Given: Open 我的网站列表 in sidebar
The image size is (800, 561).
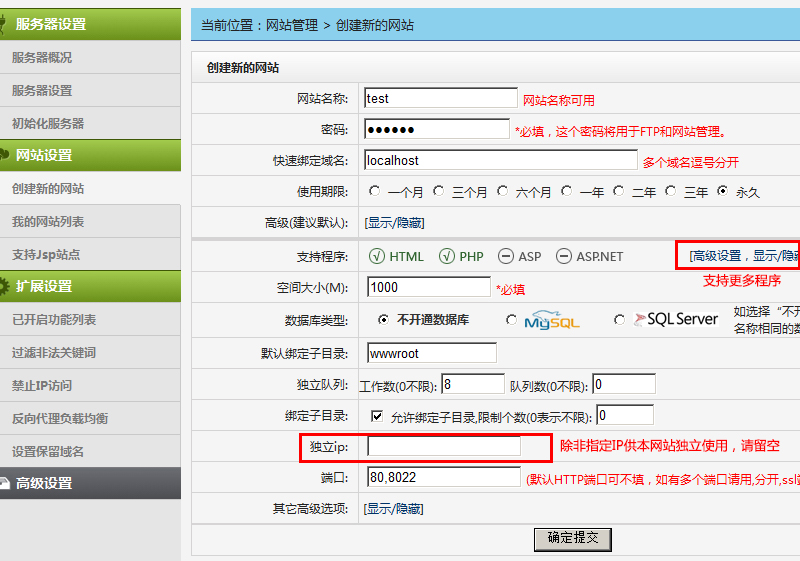Looking at the screenshot, I should click(x=48, y=221).
